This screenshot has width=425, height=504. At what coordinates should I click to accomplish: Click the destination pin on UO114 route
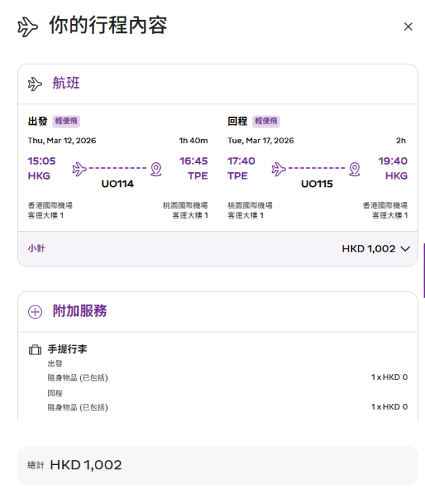pos(156,169)
